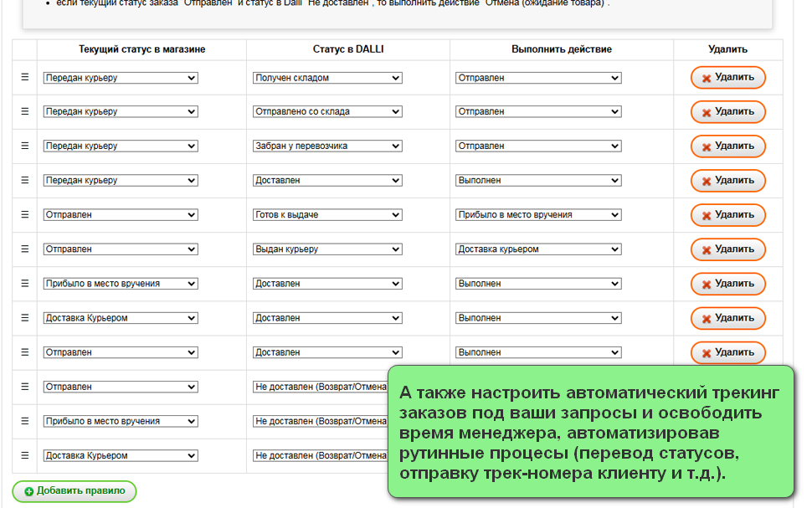Open the Доставлен dropdown in the Передан курьеру row

point(327,180)
